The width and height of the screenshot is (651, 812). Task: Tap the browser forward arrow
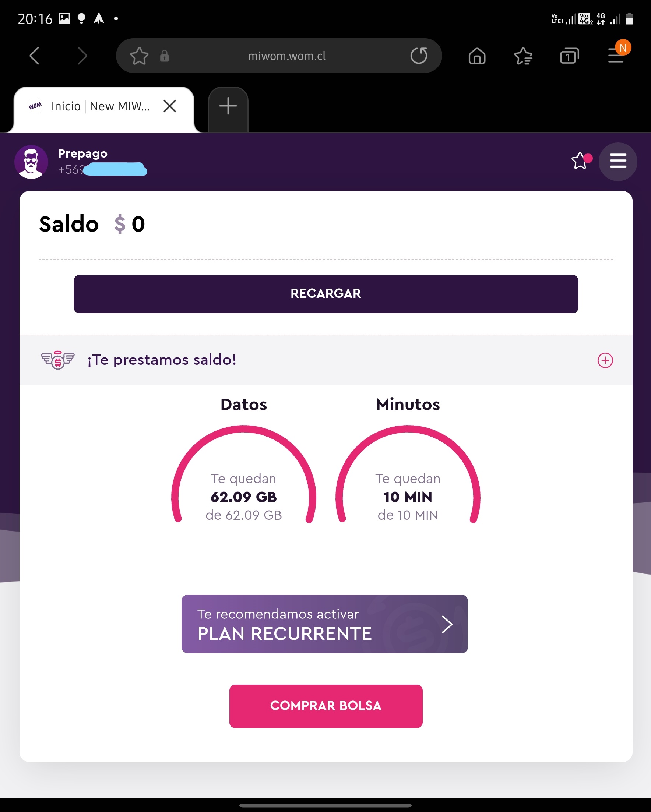coord(82,56)
